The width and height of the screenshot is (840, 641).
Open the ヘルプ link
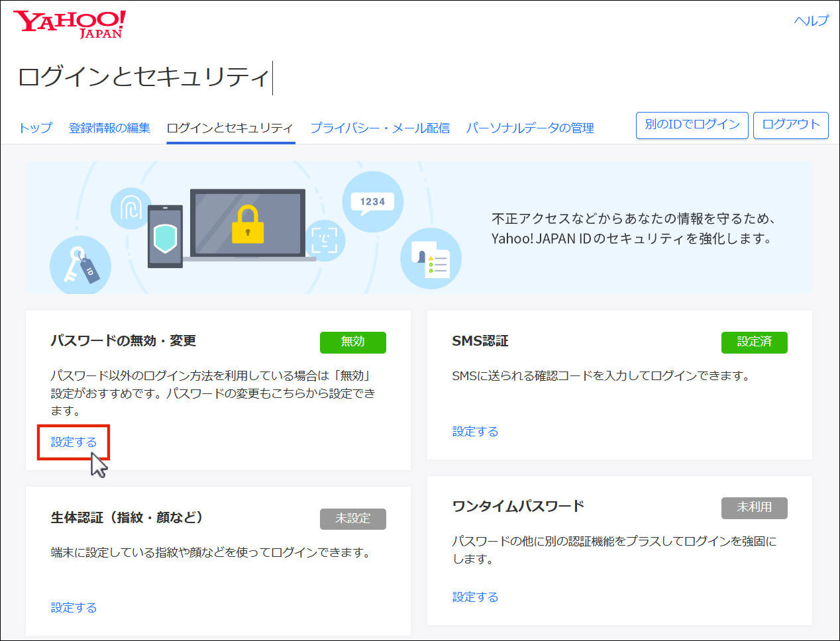(x=811, y=21)
